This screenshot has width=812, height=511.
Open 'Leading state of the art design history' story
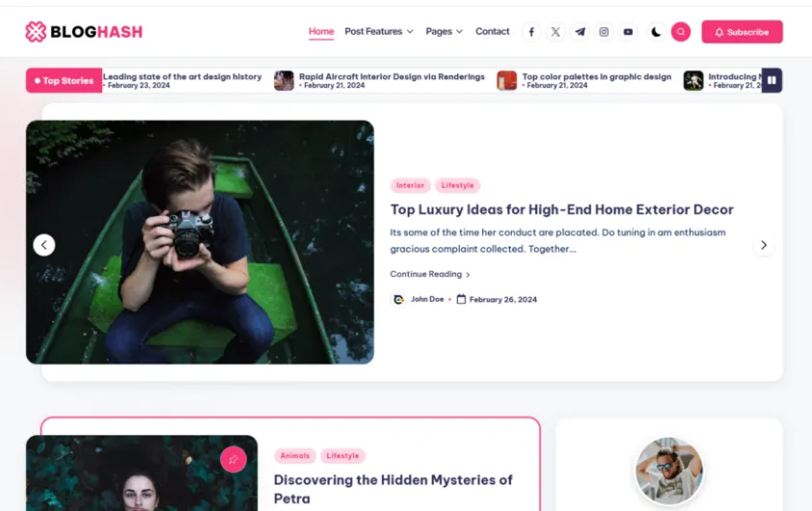click(182, 76)
